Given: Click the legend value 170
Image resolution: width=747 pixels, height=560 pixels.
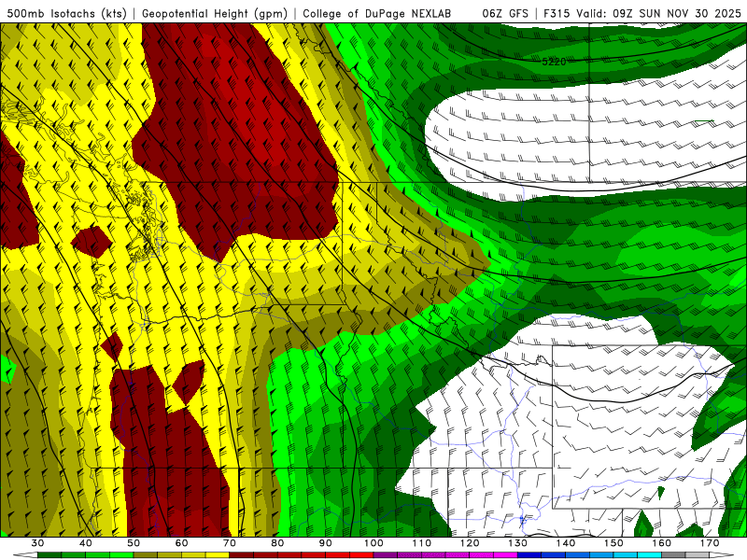Looking at the screenshot, I should tap(710, 543).
